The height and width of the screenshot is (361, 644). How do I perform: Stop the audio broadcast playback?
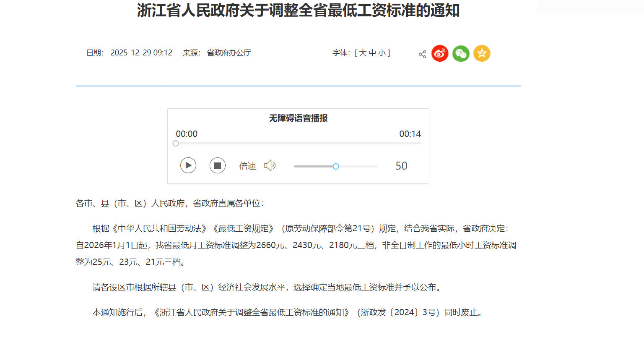[x=218, y=165]
